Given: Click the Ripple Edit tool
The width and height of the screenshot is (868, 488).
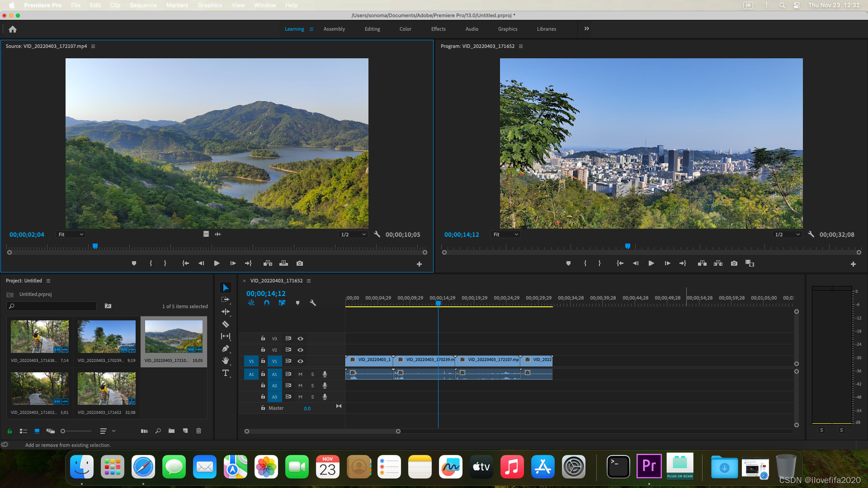Looking at the screenshot, I should click(x=226, y=312).
